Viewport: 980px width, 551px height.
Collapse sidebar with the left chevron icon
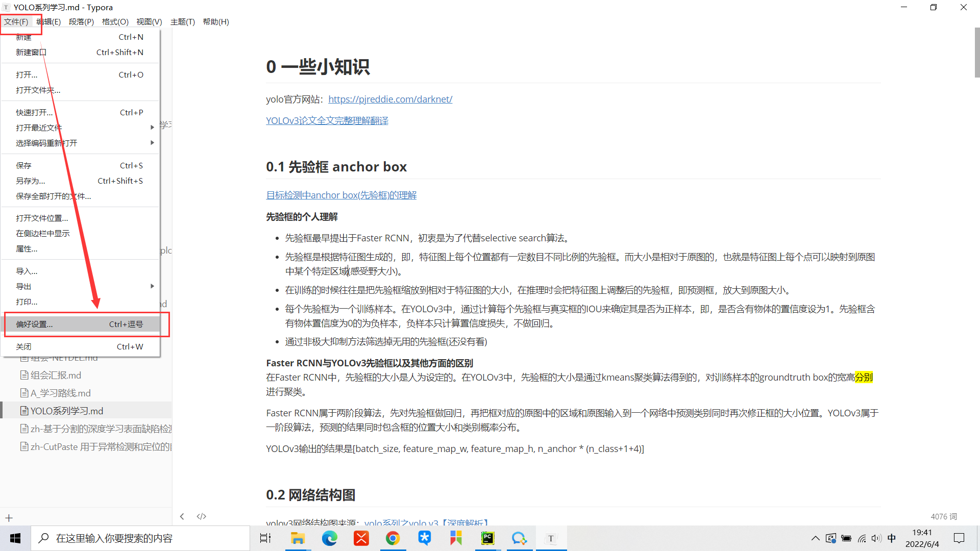point(182,516)
